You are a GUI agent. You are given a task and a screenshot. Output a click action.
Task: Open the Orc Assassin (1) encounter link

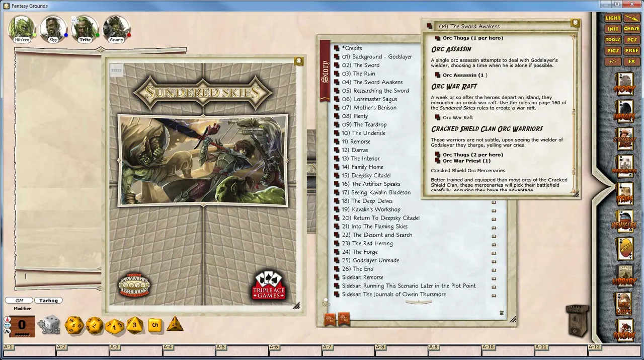[465, 75]
